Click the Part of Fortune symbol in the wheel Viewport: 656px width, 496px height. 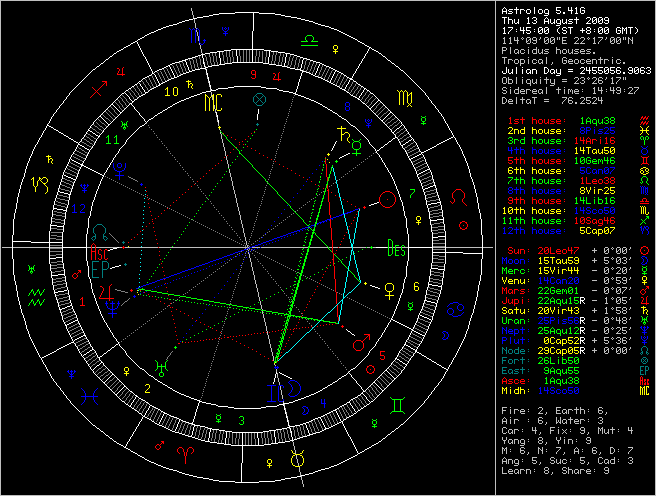coord(260,100)
